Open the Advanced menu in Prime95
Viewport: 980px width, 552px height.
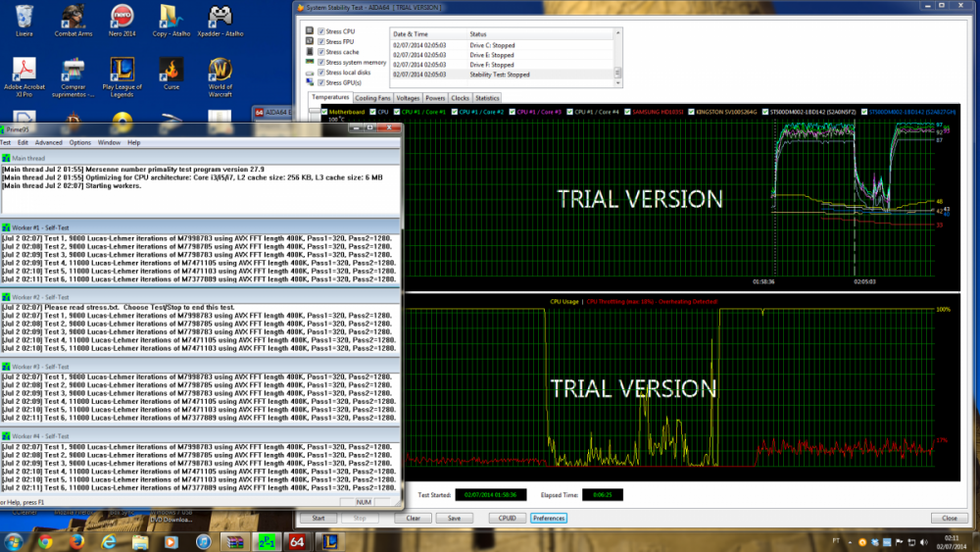point(48,142)
